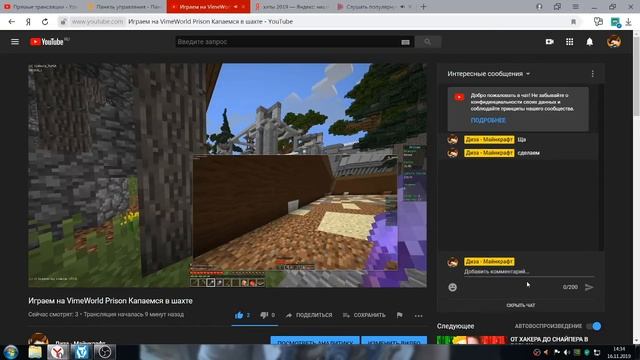640x360 pixels.
Task: Bookmark this page icon in address bar
Action: (573, 22)
